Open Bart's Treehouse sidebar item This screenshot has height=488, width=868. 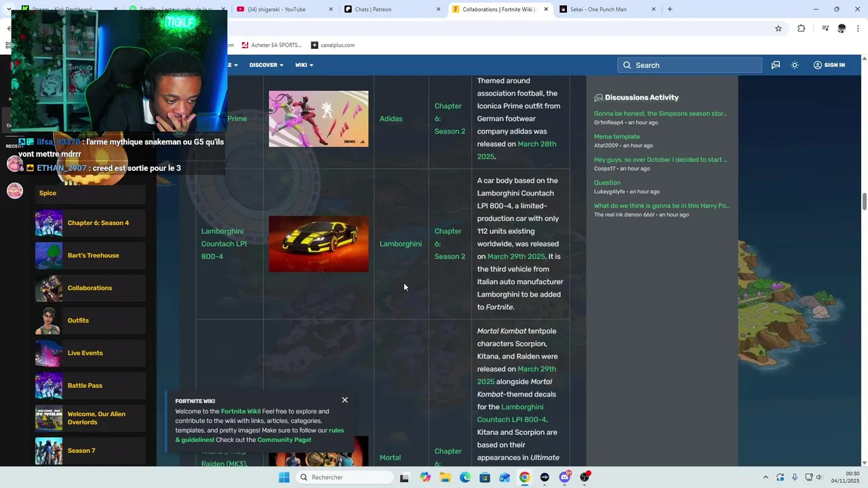click(90, 256)
